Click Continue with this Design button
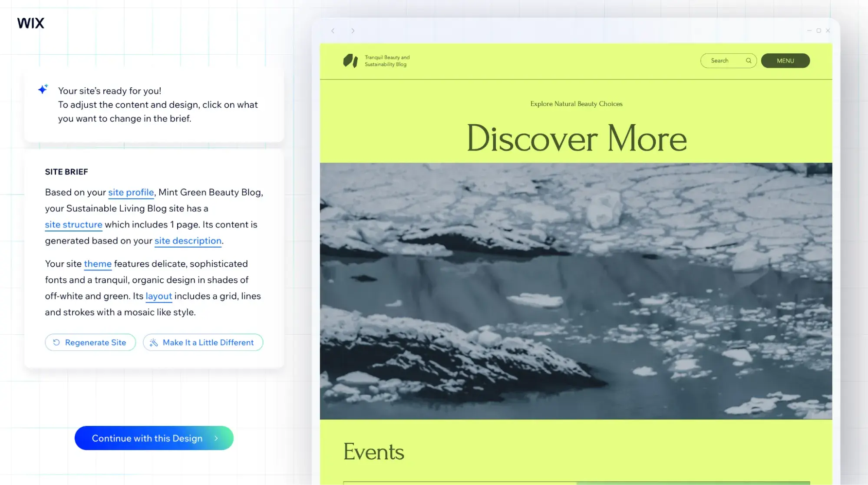Screen dimensions: 868x485 coord(155,438)
